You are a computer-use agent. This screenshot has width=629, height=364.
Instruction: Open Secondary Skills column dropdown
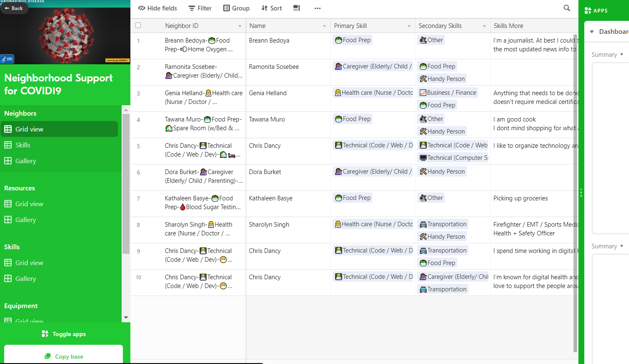click(x=484, y=26)
